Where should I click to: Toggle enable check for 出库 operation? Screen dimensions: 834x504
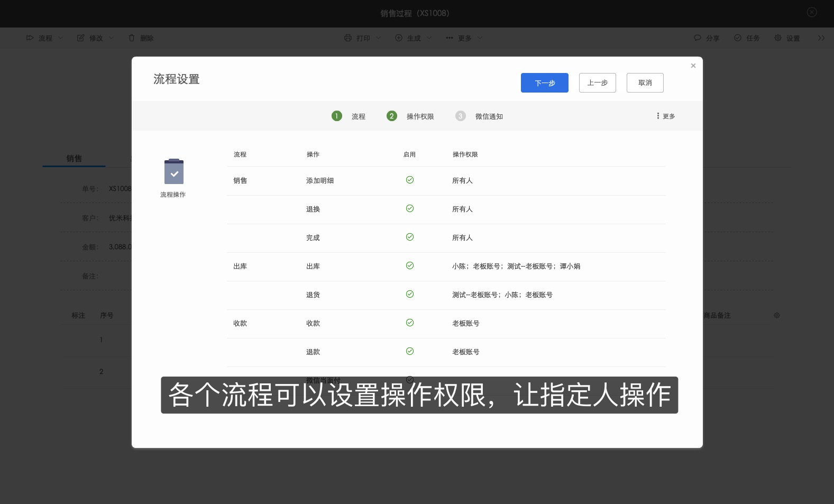pyautogui.click(x=409, y=266)
